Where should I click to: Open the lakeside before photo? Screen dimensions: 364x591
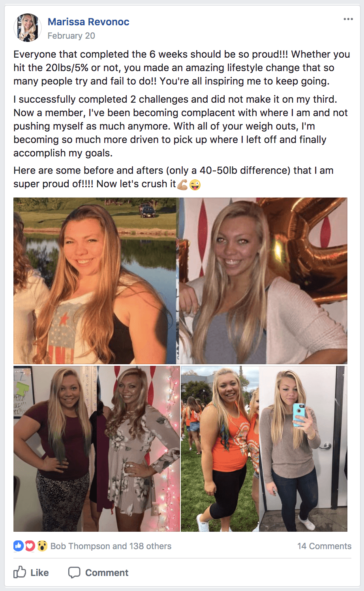tap(95, 280)
